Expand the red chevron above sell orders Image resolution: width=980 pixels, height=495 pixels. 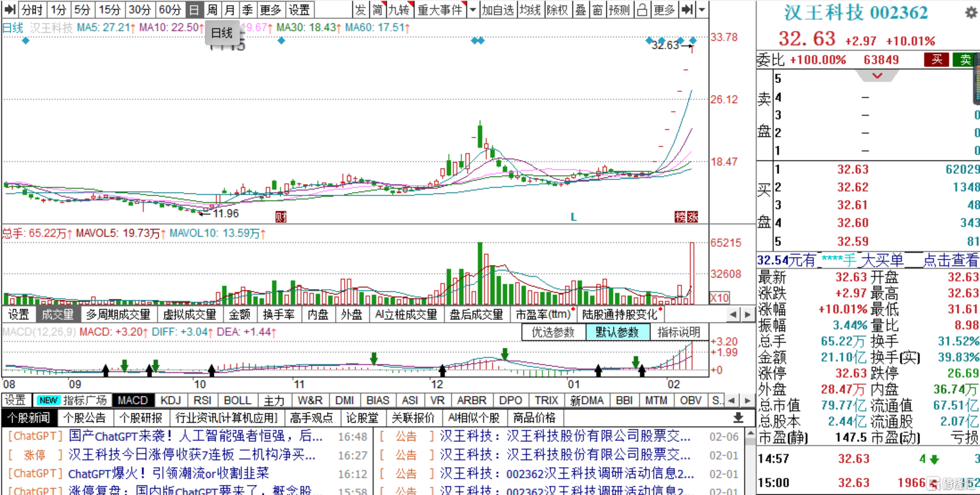tap(877, 76)
